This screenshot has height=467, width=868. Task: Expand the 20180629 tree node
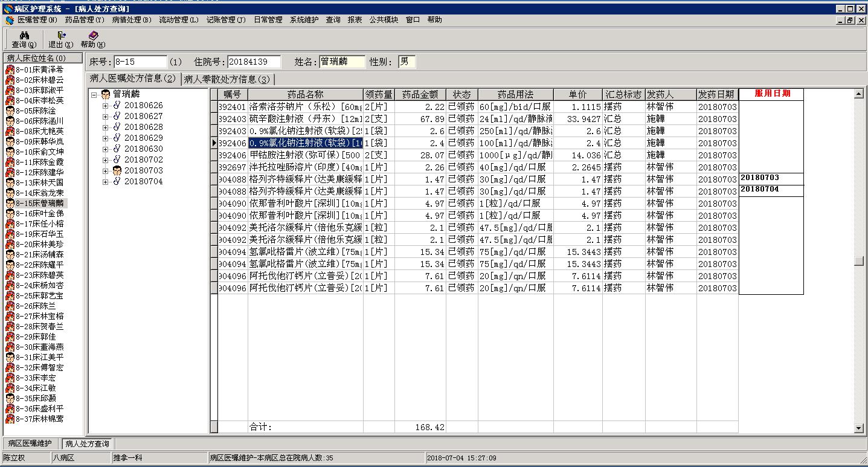[x=106, y=138]
